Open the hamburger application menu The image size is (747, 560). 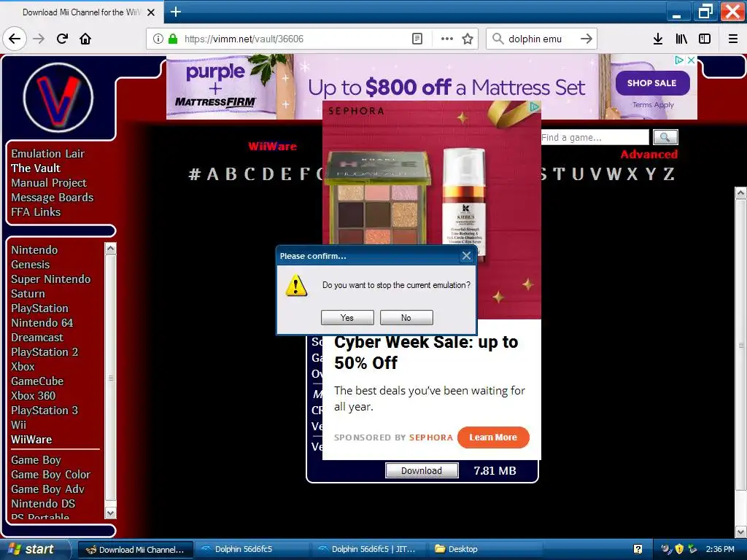pos(733,39)
